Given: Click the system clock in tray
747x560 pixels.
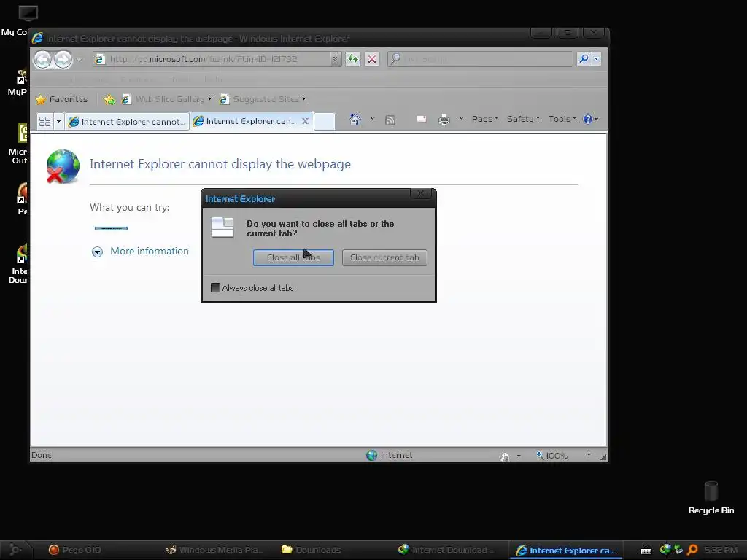Looking at the screenshot, I should (x=721, y=550).
